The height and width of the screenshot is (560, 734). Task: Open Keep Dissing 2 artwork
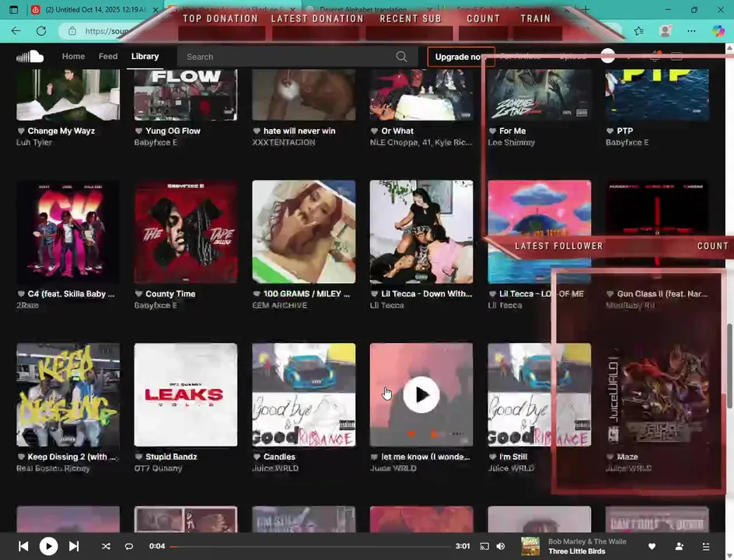[x=68, y=394]
